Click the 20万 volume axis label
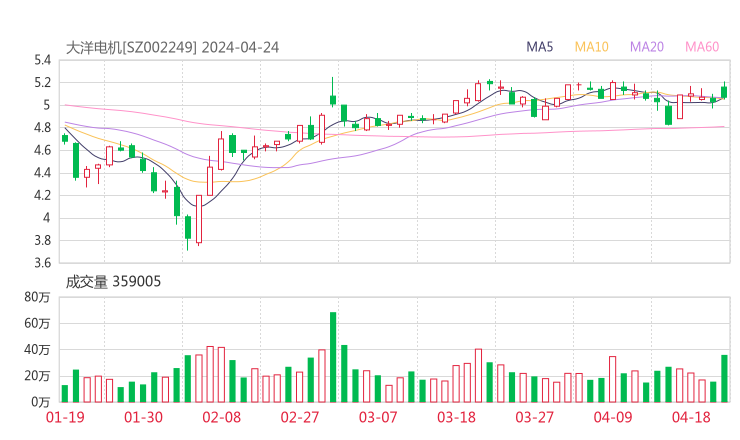740x440 pixels. (x=37, y=376)
